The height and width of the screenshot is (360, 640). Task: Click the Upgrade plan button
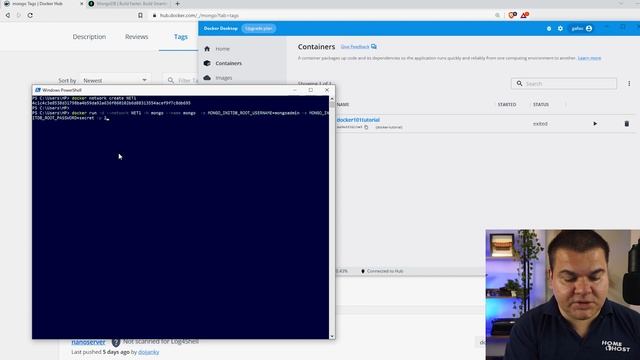(259, 29)
